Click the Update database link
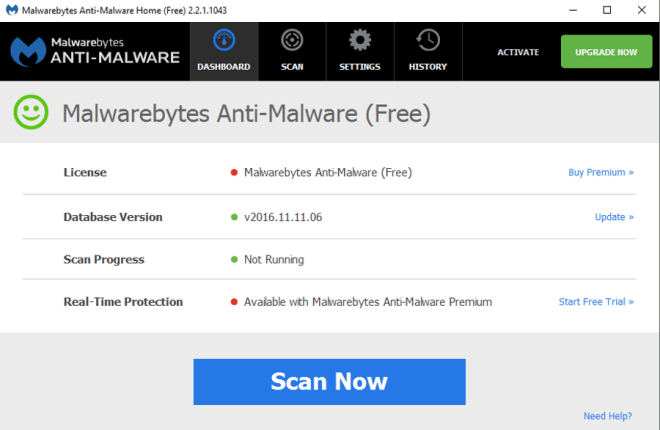Viewport: 660px width, 430px height. pos(614,217)
